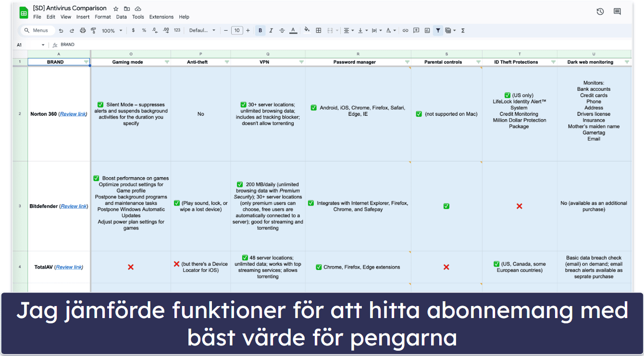Open the vertical align dropdown
The image size is (644, 356).
coord(363,30)
